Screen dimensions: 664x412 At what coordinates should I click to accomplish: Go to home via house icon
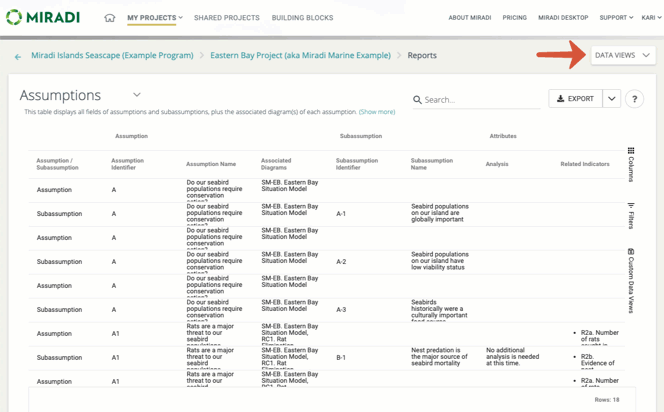point(110,18)
